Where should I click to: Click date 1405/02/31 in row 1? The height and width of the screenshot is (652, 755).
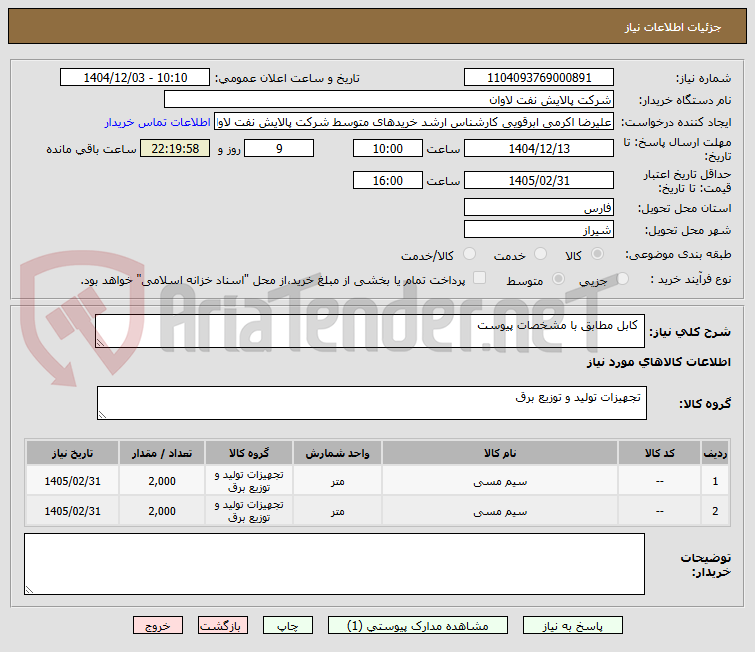click(72, 481)
